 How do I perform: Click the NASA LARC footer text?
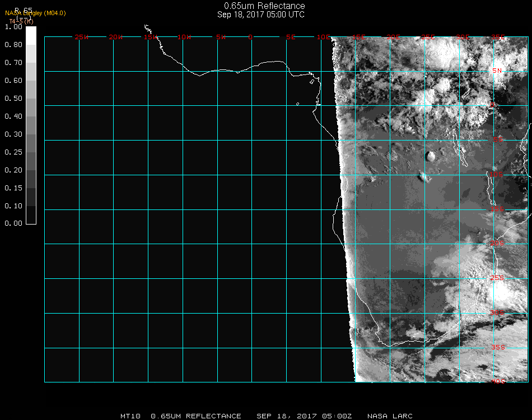[x=390, y=416]
